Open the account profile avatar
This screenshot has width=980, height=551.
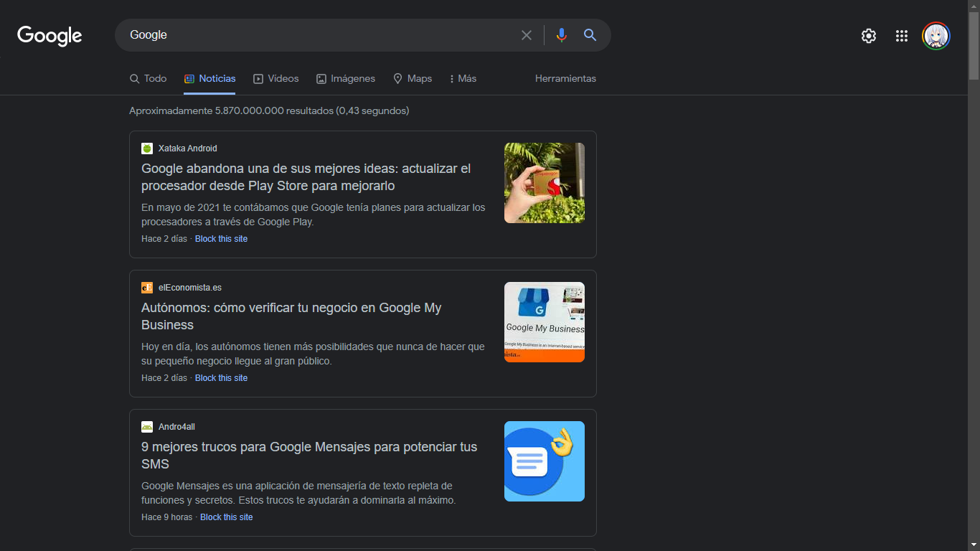tap(936, 36)
